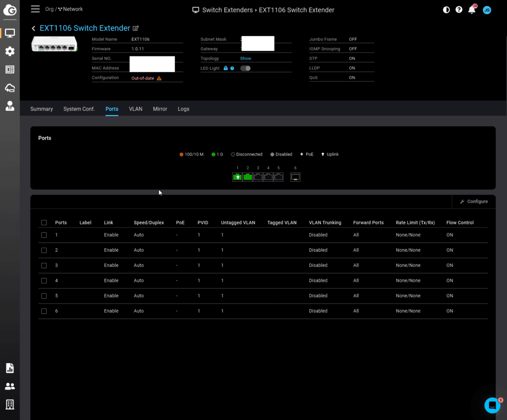The width and height of the screenshot is (507, 420).
Task: Switch to the VLAN tab
Action: click(136, 109)
